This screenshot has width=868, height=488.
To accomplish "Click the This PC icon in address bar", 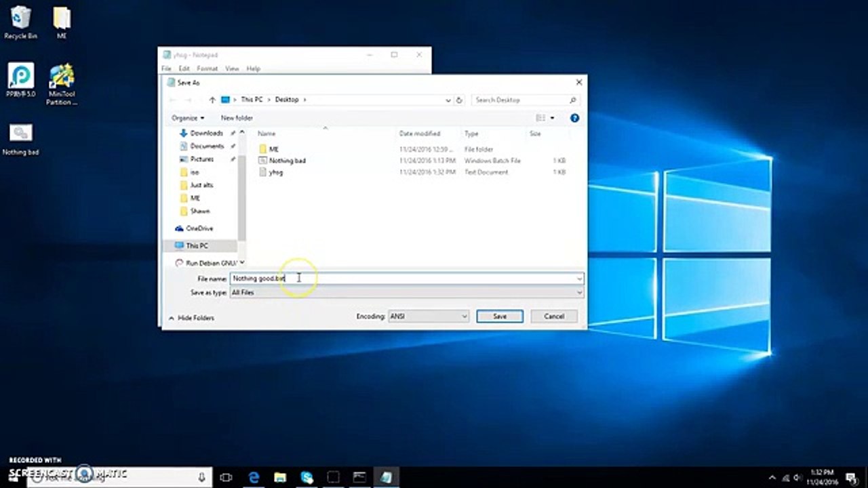I will coord(225,100).
